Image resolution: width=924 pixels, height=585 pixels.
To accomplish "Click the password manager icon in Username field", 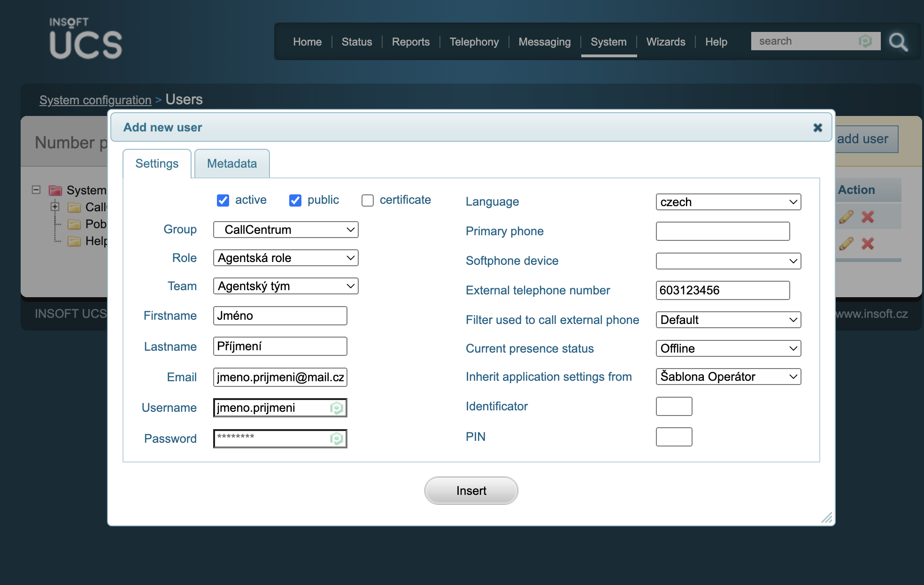I will point(337,408).
